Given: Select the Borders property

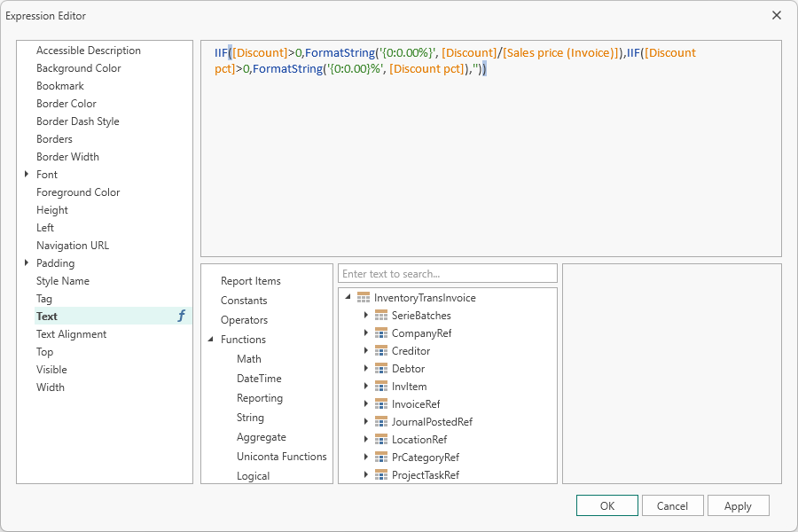Looking at the screenshot, I should coord(54,139).
